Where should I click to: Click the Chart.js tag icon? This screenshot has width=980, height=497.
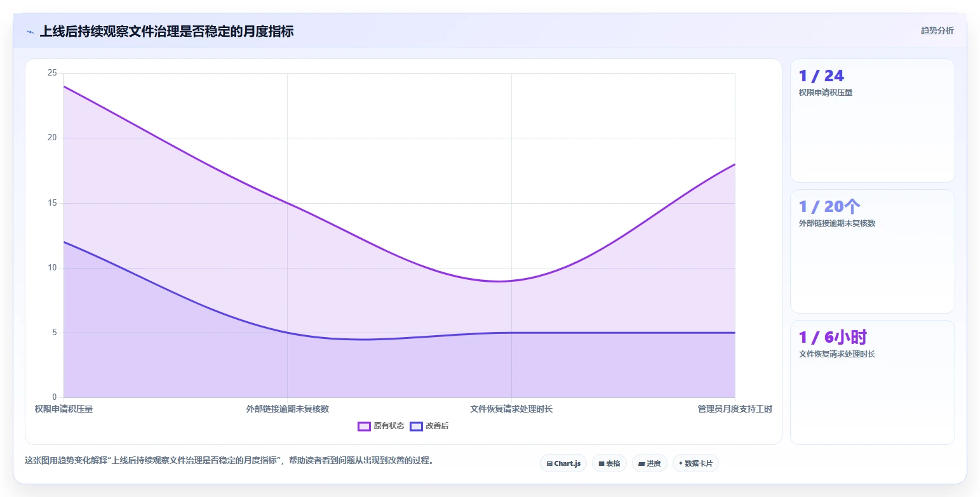click(549, 463)
